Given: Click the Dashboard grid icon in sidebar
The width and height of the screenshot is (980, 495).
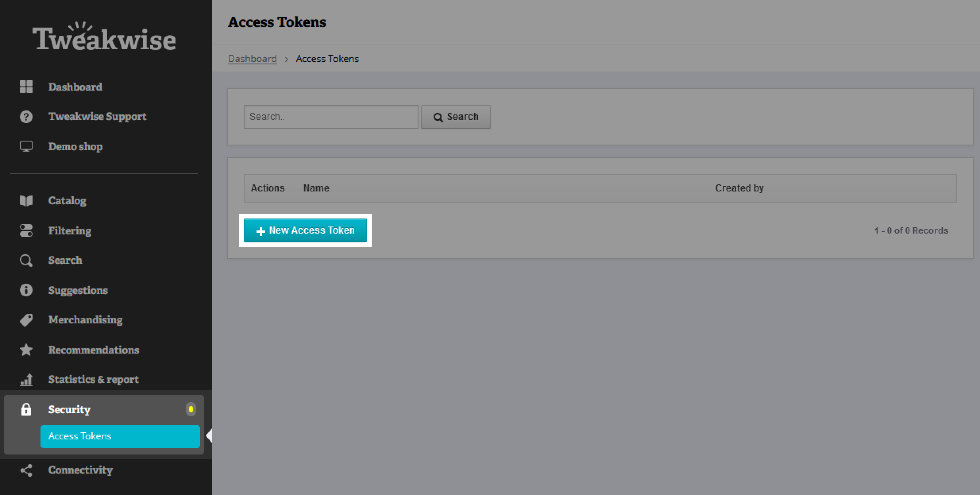Looking at the screenshot, I should click(x=26, y=87).
